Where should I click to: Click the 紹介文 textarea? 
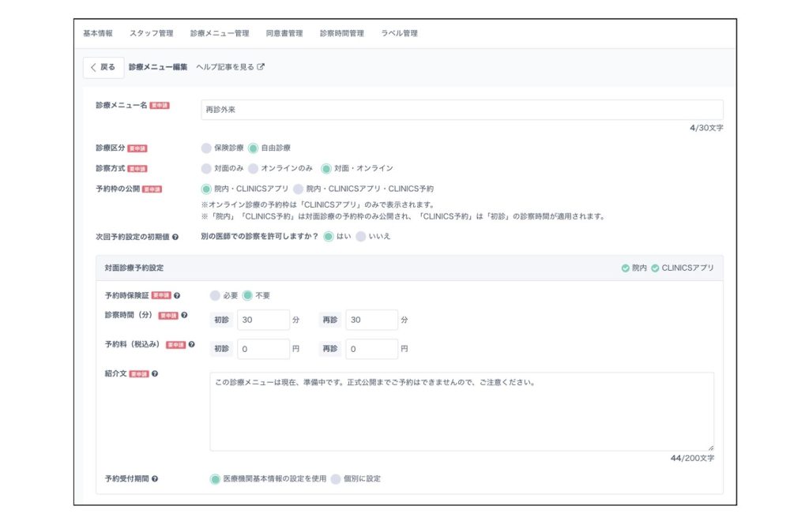[461, 411]
